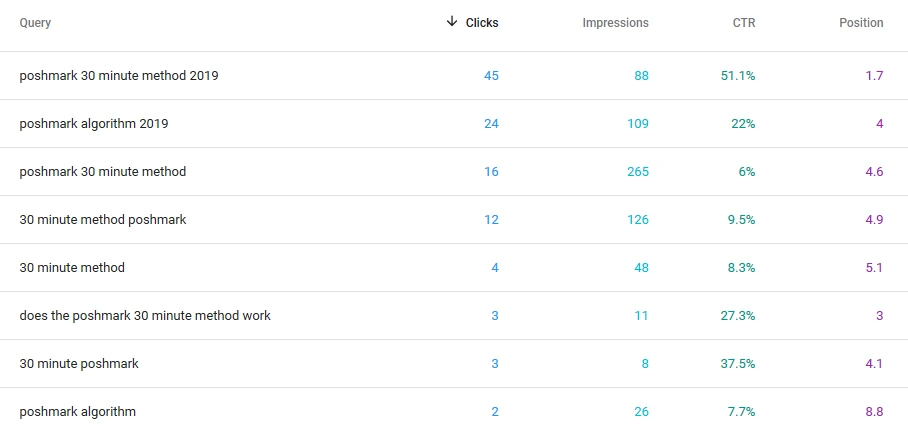This screenshot has width=908, height=432.
Task: Sort by the CTR column header
Action: 744,23
